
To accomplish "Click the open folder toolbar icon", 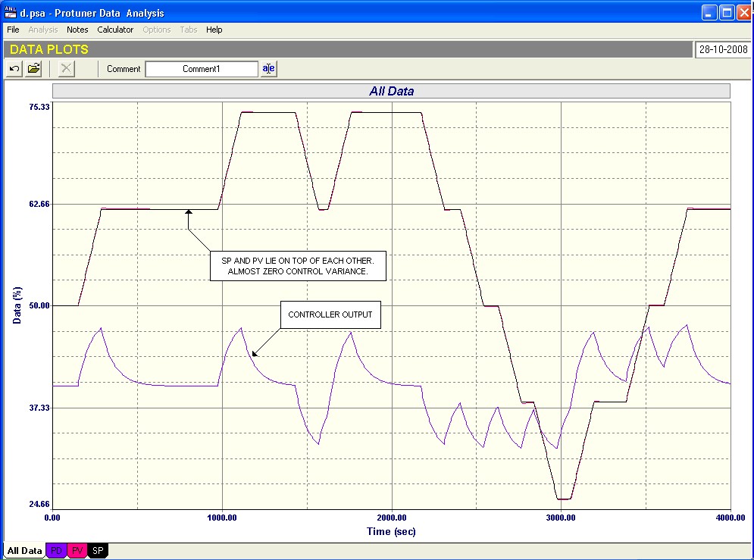I will 34,69.
